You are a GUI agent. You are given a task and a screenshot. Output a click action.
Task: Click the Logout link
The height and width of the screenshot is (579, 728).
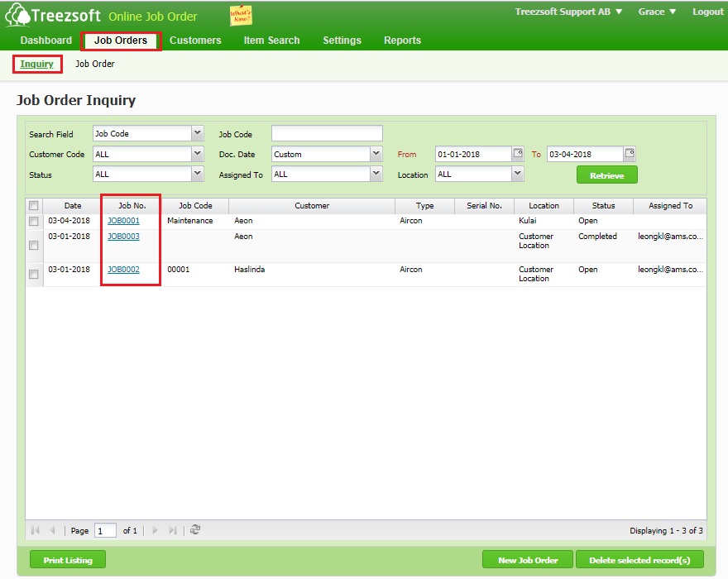point(707,12)
